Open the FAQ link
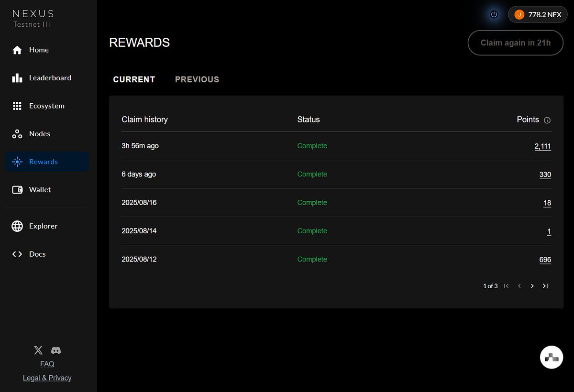 [x=47, y=364]
